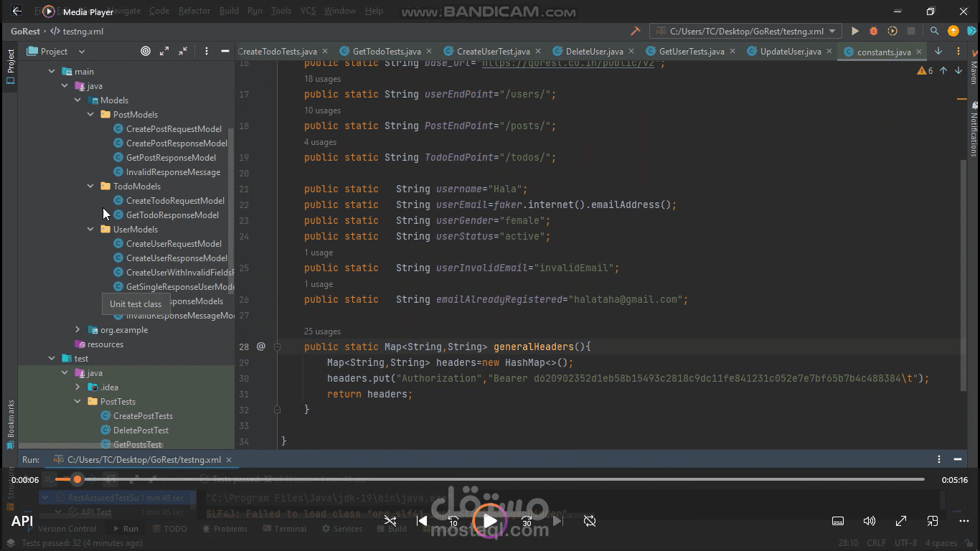
Task: Switch to CreateUserTest.java tab
Action: (493, 52)
